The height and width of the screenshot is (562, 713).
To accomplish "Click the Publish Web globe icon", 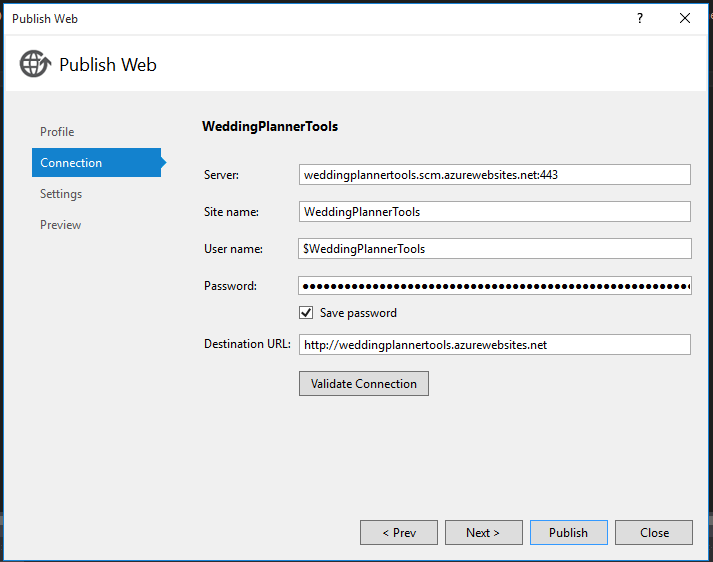I will point(34,64).
